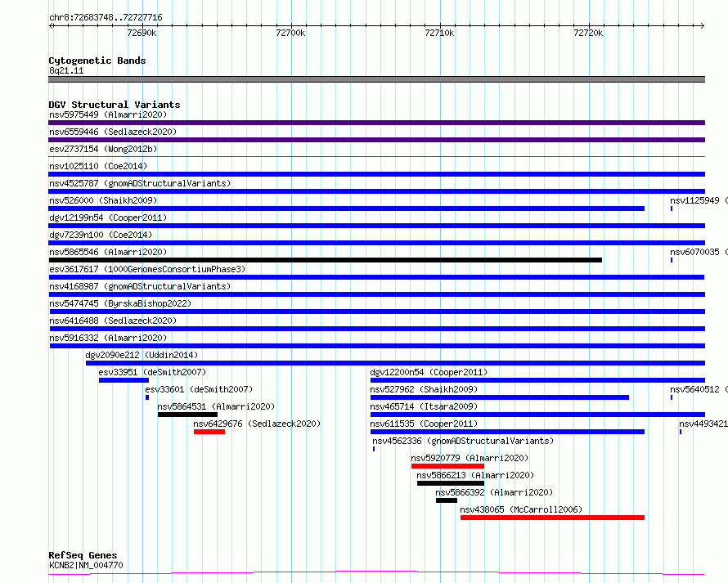This screenshot has height=583, width=728.
Task: Open esv33601 (deSmith2007) label
Action: coord(200,389)
